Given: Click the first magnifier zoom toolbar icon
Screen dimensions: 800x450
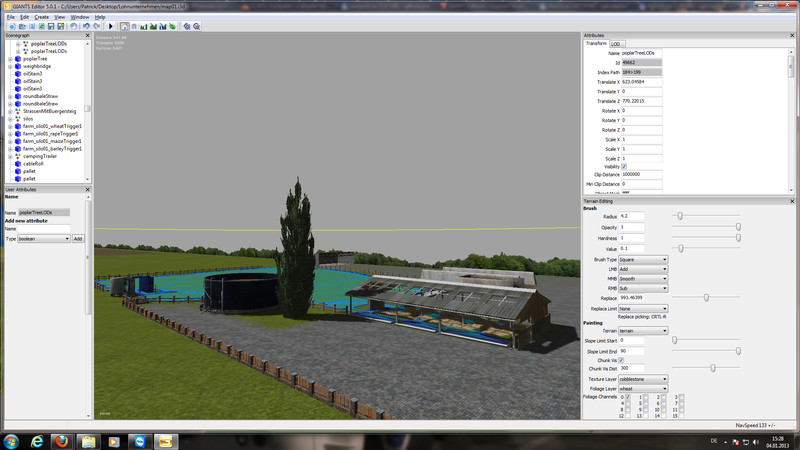Looking at the screenshot, I should [187, 26].
